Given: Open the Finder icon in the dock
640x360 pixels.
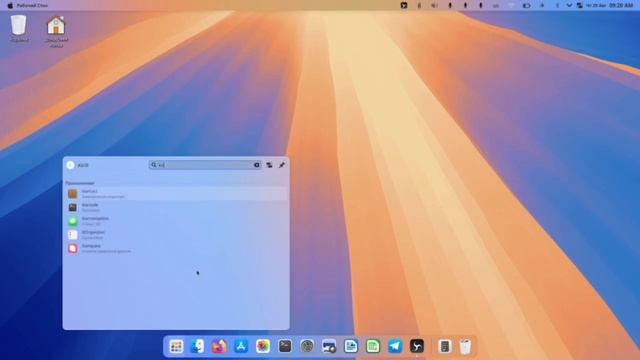Looking at the screenshot, I should click(198, 347).
